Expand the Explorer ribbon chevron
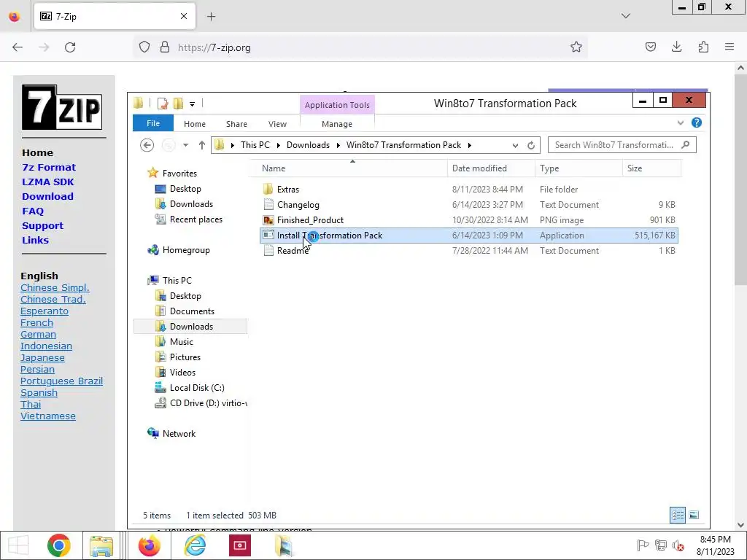 (681, 122)
